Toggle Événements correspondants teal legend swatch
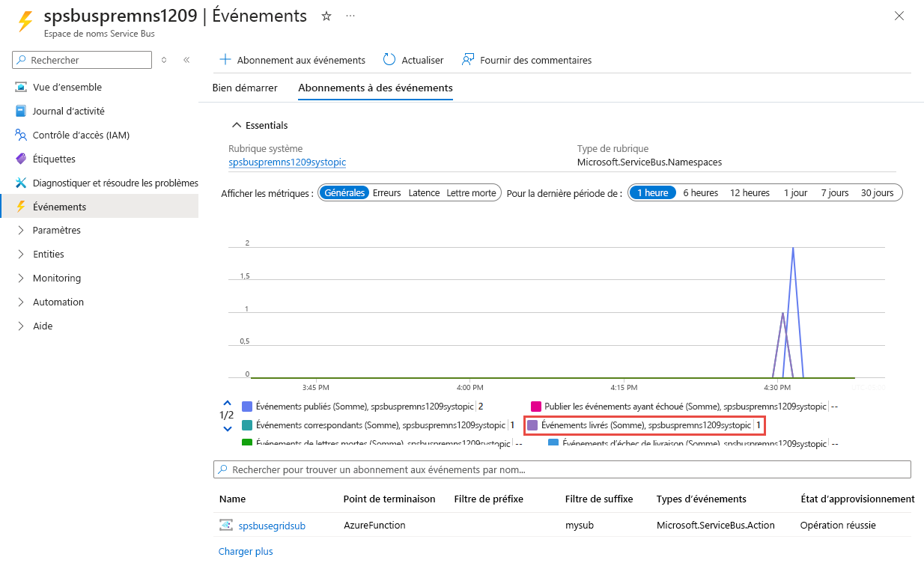Screen dimensions: 924x563 click(x=247, y=425)
